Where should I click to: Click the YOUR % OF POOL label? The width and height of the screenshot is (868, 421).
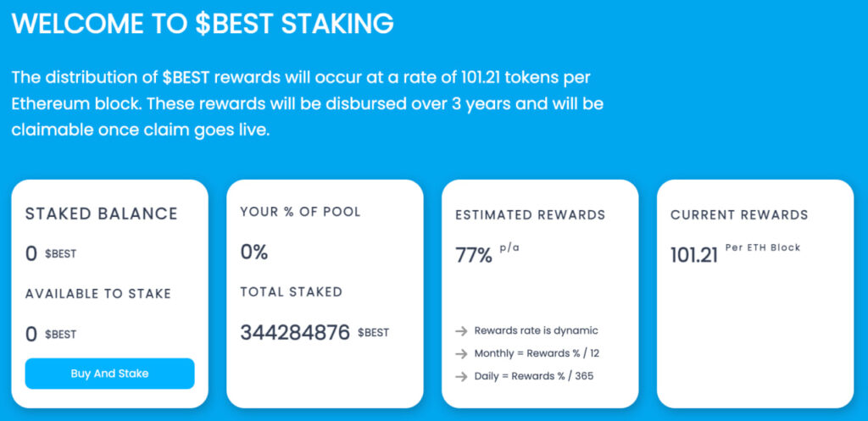pos(300,212)
